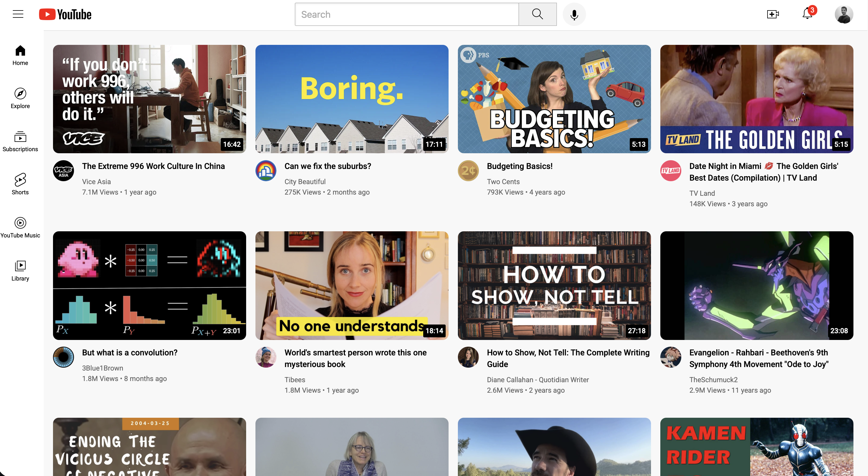This screenshot has width=868, height=476.
Task: Go to Home in sidebar
Action: point(20,55)
